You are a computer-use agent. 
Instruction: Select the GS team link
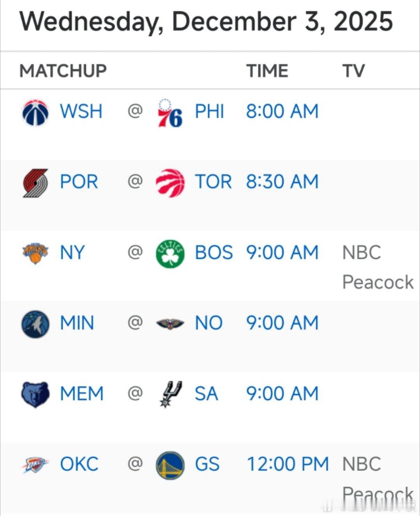coord(207,464)
